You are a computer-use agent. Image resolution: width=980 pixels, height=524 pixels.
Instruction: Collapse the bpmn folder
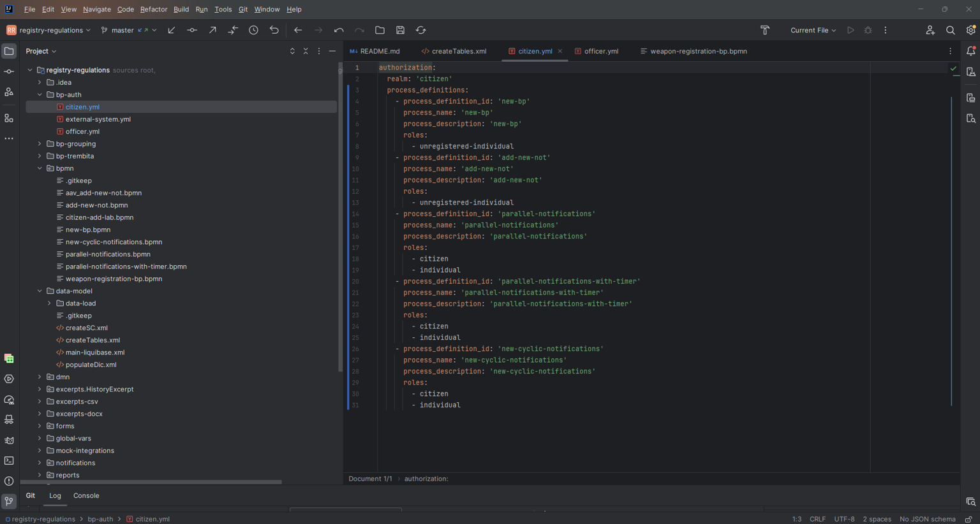pos(40,168)
